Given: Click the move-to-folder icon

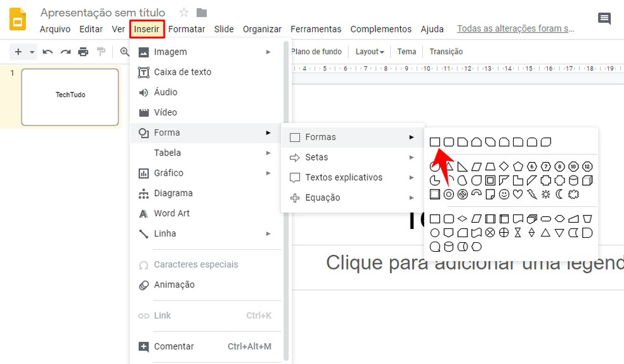Looking at the screenshot, I should pyautogui.click(x=202, y=13).
